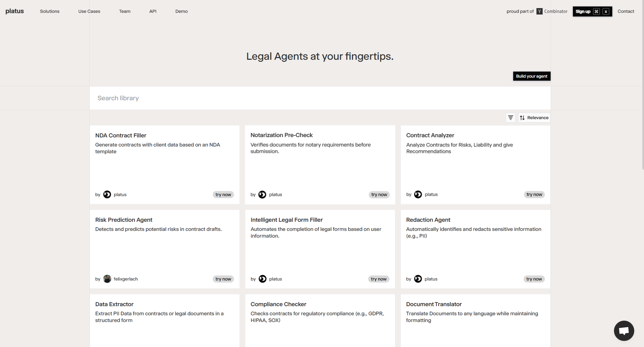Try now on Intelligent Legal Form Filler

[379, 279]
